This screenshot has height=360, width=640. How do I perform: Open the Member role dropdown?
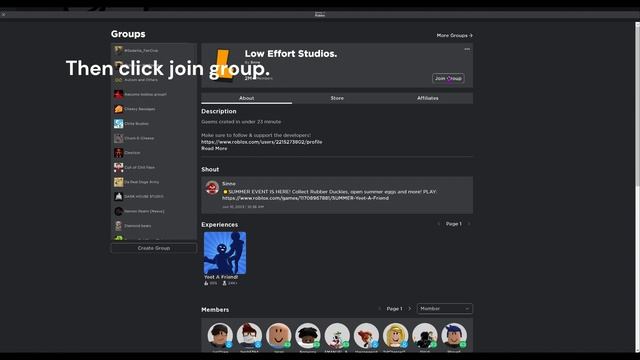click(x=444, y=309)
